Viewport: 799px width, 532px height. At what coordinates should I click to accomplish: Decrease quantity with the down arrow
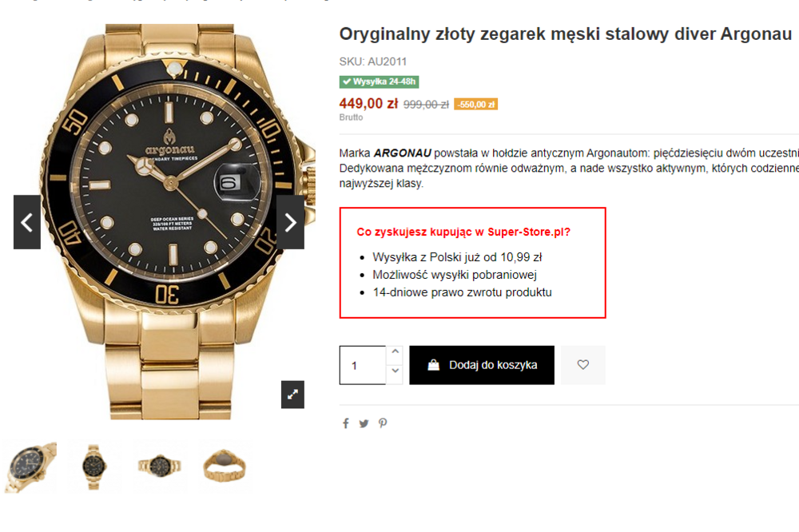point(395,372)
